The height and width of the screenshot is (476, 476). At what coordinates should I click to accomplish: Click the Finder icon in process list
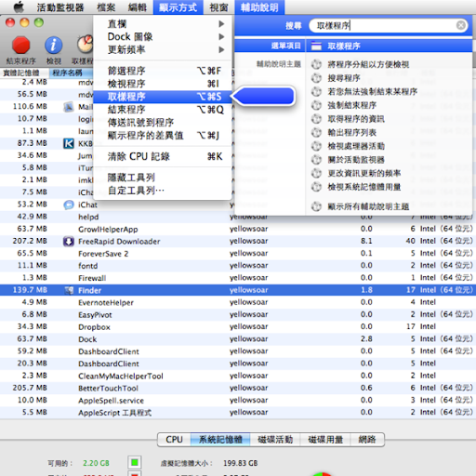tap(69, 290)
